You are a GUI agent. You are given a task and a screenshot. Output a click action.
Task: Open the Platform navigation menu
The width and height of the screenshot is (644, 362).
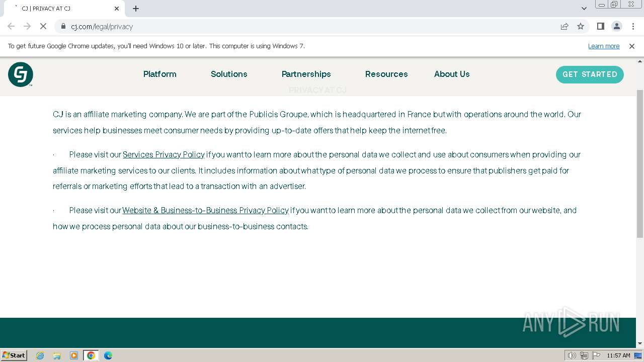(x=160, y=74)
